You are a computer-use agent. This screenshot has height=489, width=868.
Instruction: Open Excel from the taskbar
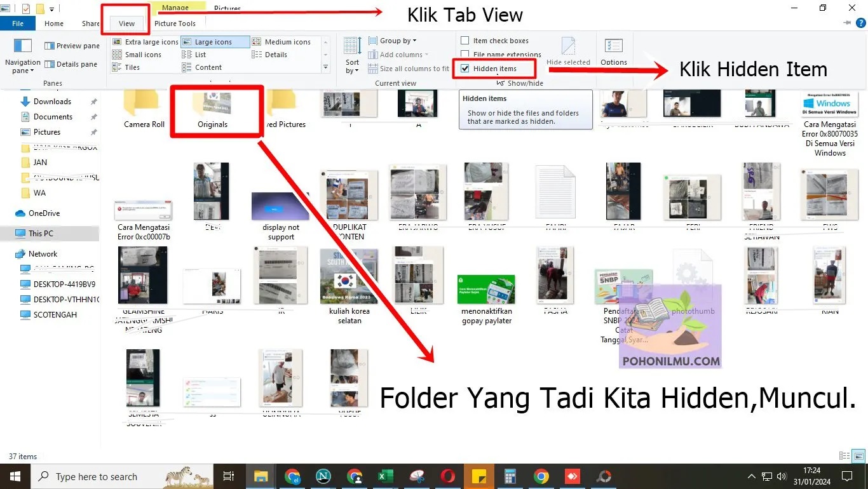coord(384,476)
